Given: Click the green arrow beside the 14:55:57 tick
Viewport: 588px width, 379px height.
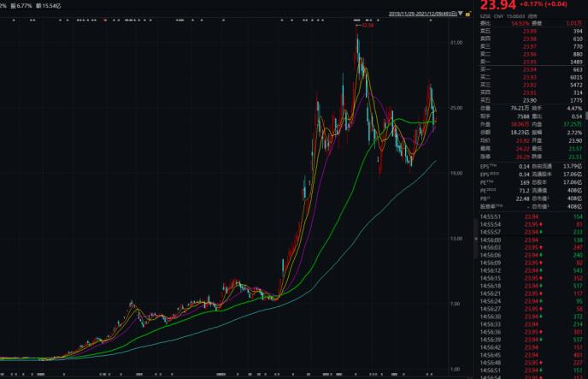Looking at the screenshot, I should click(541, 233).
